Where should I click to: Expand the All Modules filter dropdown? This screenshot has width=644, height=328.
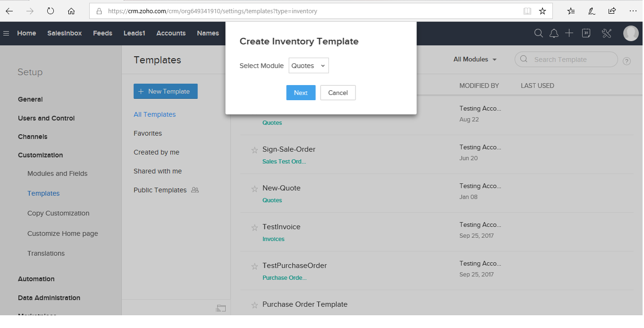pyautogui.click(x=475, y=60)
